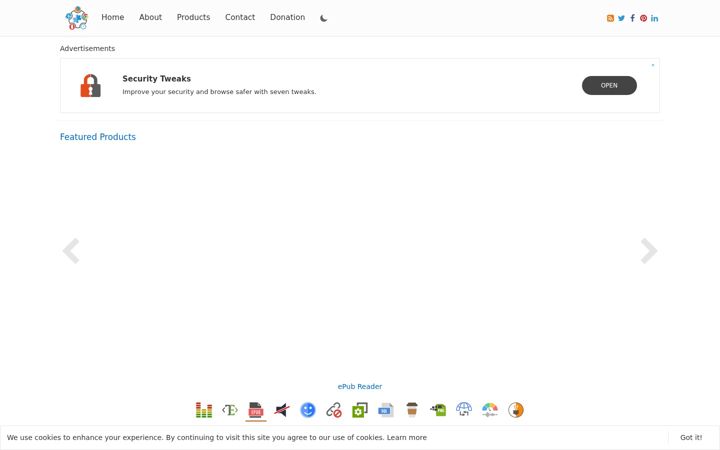Select the blue smiley face product icon

(308, 410)
